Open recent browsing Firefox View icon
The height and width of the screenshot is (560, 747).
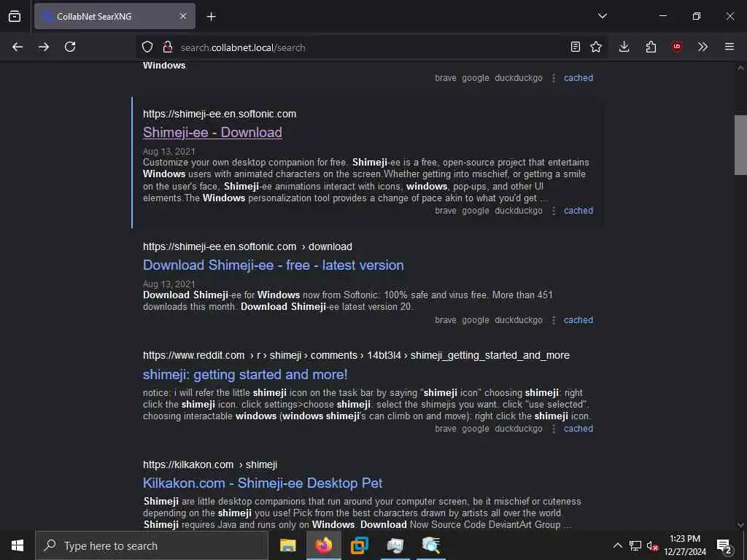coord(15,16)
